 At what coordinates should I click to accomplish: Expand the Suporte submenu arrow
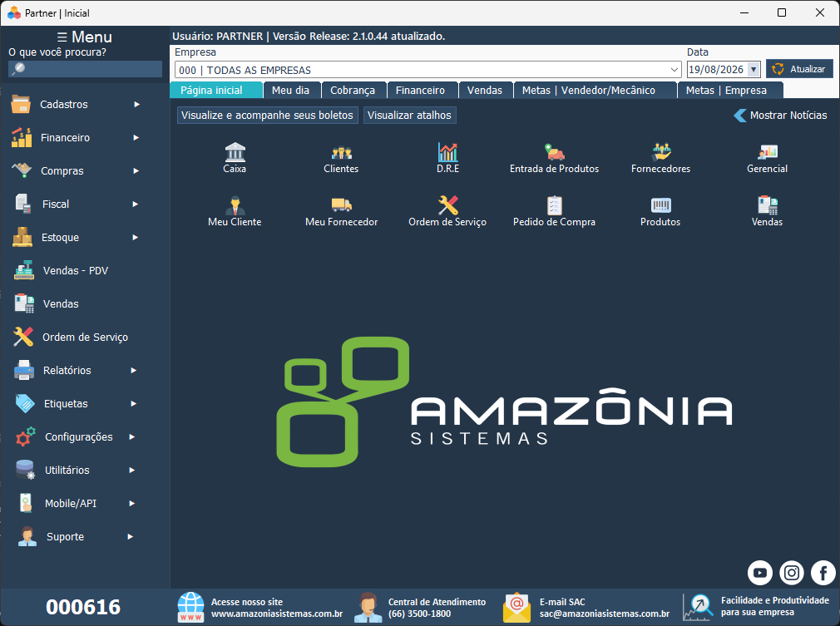click(131, 536)
